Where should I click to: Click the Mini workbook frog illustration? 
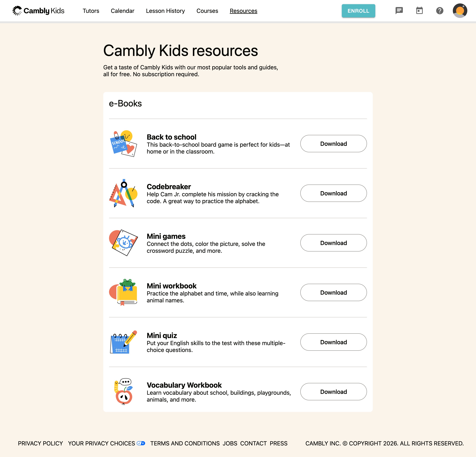point(124,292)
